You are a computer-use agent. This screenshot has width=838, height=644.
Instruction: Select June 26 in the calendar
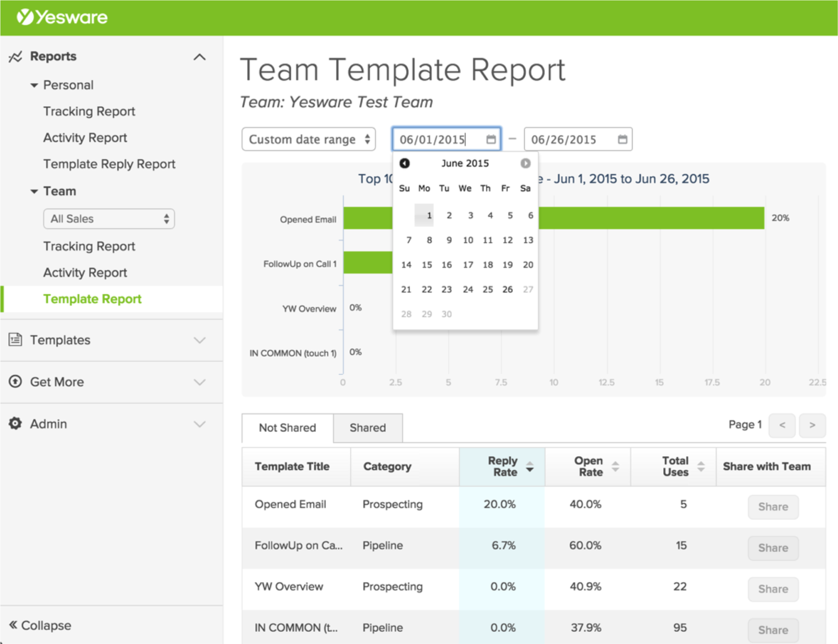507,289
